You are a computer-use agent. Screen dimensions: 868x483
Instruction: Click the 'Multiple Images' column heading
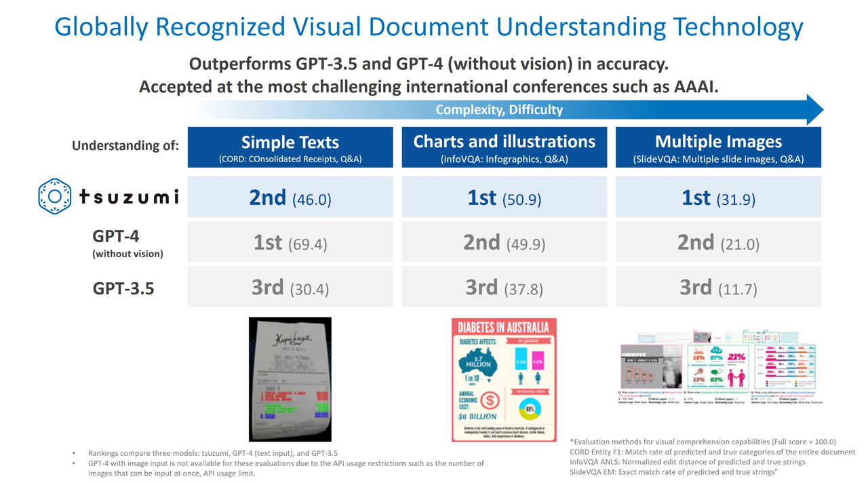pyautogui.click(x=719, y=141)
